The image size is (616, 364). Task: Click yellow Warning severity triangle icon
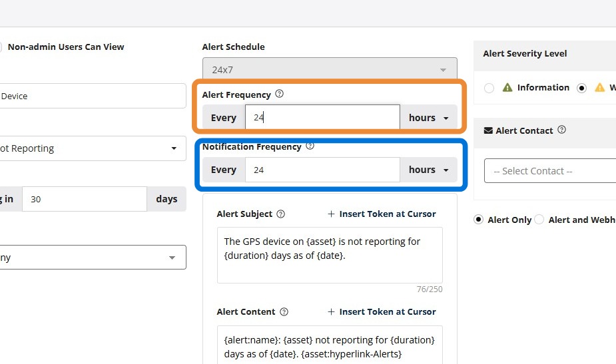(599, 87)
